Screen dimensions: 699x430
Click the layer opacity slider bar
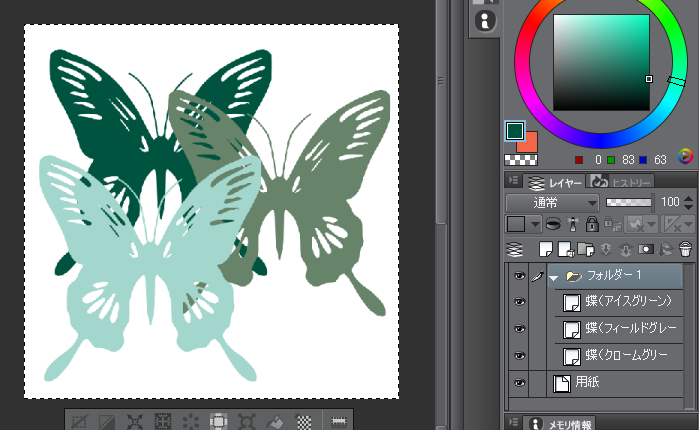(629, 203)
